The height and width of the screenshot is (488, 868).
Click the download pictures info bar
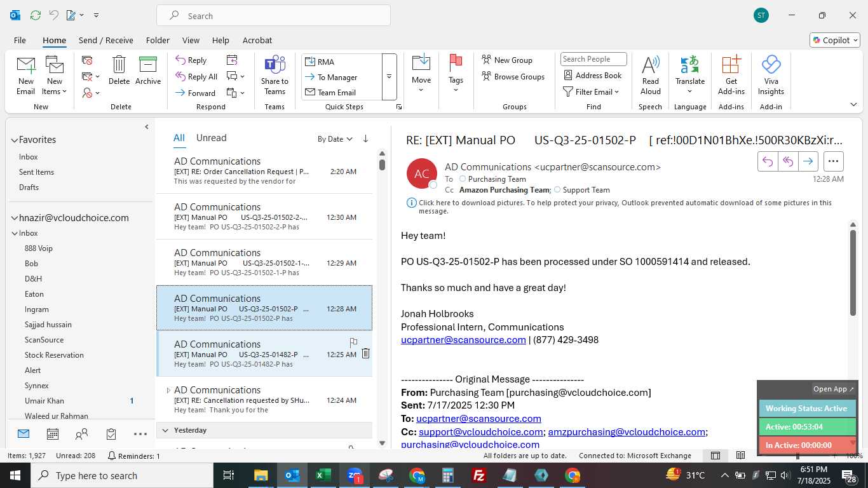click(625, 207)
